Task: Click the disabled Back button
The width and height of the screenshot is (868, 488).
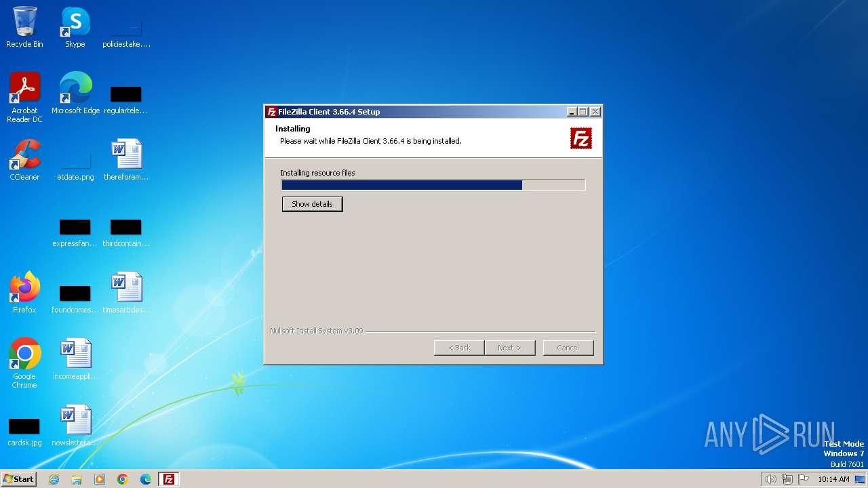Action: pyautogui.click(x=459, y=348)
